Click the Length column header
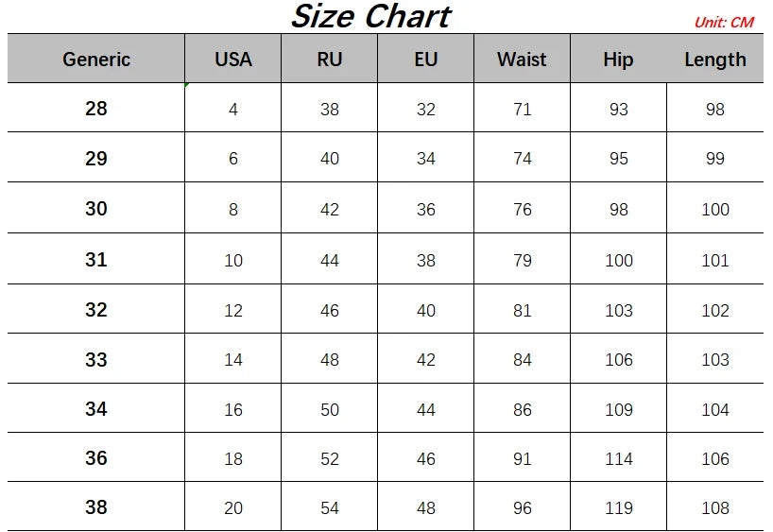 (715, 60)
